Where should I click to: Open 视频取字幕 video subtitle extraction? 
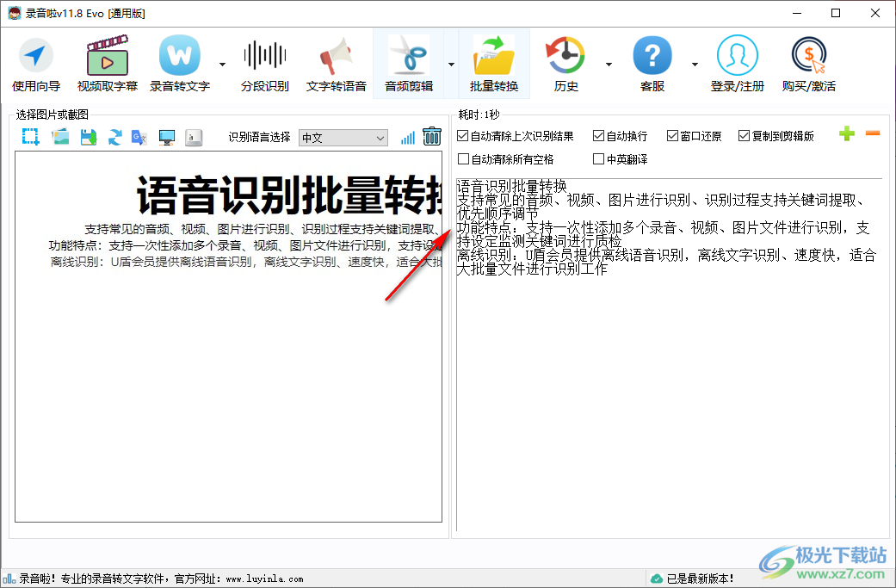point(108,64)
